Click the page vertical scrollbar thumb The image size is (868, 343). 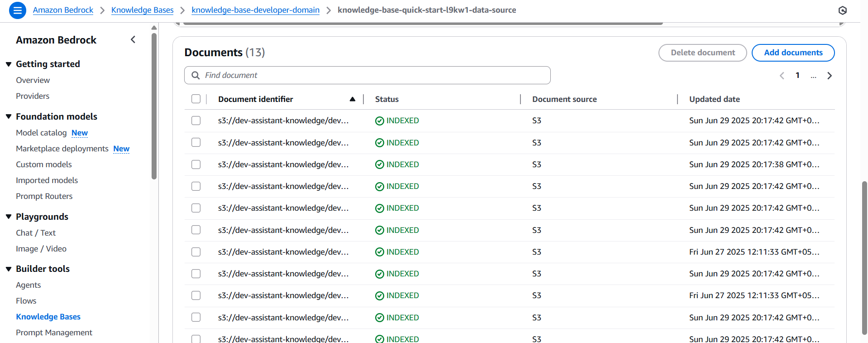pos(864,258)
